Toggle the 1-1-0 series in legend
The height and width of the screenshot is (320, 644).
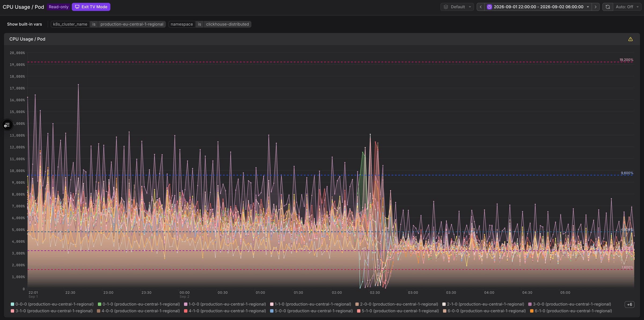point(310,304)
